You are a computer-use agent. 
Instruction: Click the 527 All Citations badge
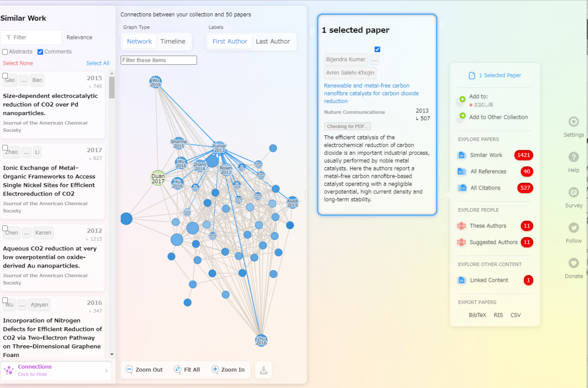point(525,188)
